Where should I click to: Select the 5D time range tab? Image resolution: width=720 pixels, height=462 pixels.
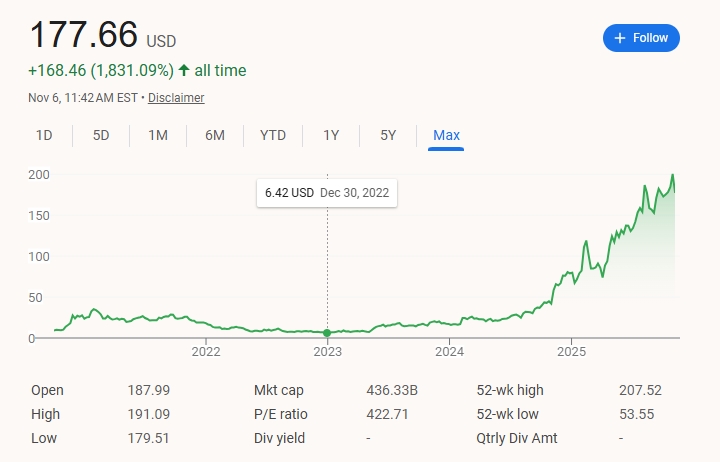tap(101, 135)
